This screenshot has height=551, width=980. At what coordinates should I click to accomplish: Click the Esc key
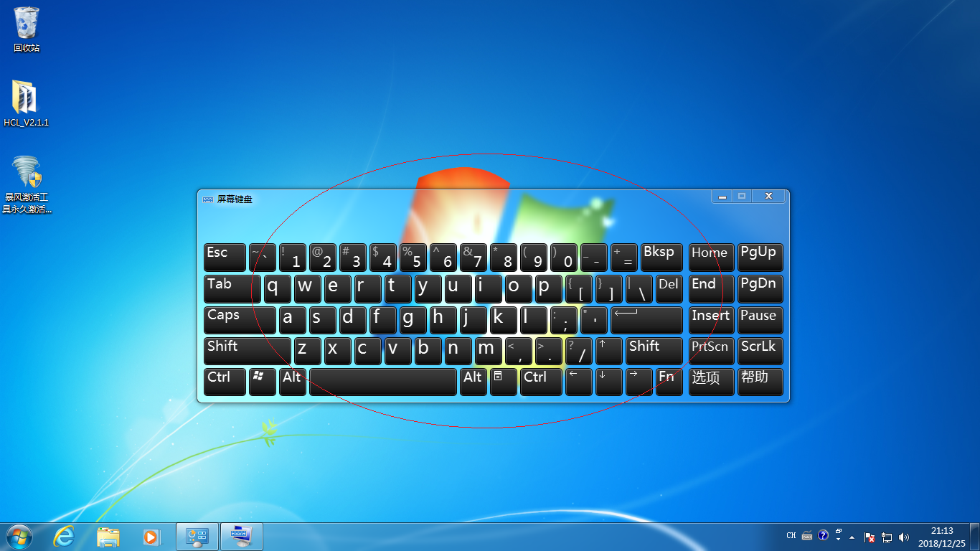(x=225, y=258)
